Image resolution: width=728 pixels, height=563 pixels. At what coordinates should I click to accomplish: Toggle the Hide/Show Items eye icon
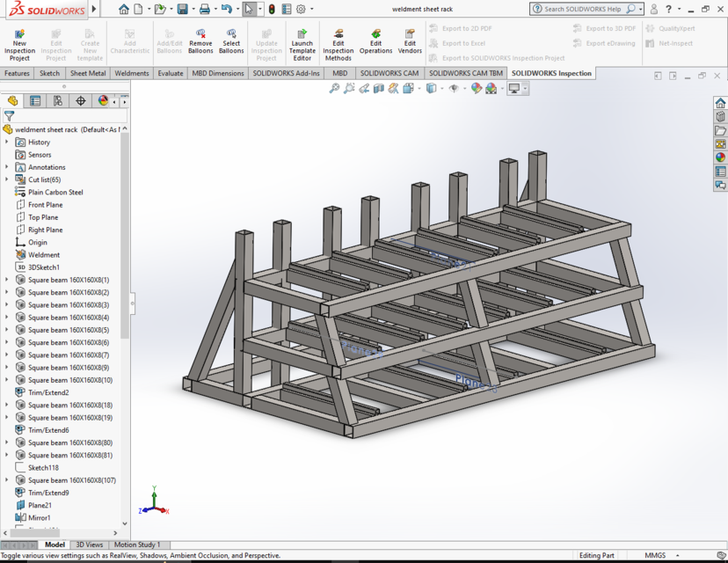tap(455, 88)
